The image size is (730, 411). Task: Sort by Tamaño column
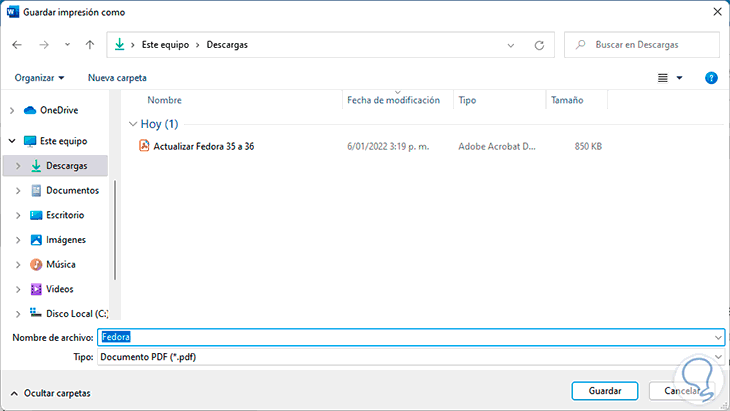point(567,100)
